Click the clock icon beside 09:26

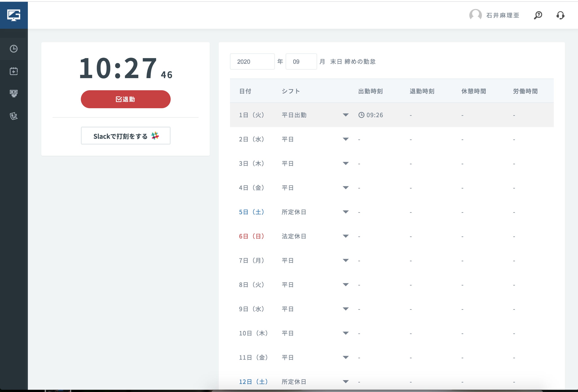[x=361, y=115]
